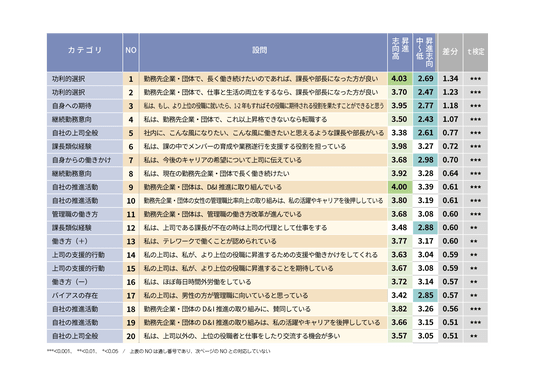This screenshot has height=373, width=536.
Task: Click the 自身への期待 category cell
Action: tap(84, 106)
